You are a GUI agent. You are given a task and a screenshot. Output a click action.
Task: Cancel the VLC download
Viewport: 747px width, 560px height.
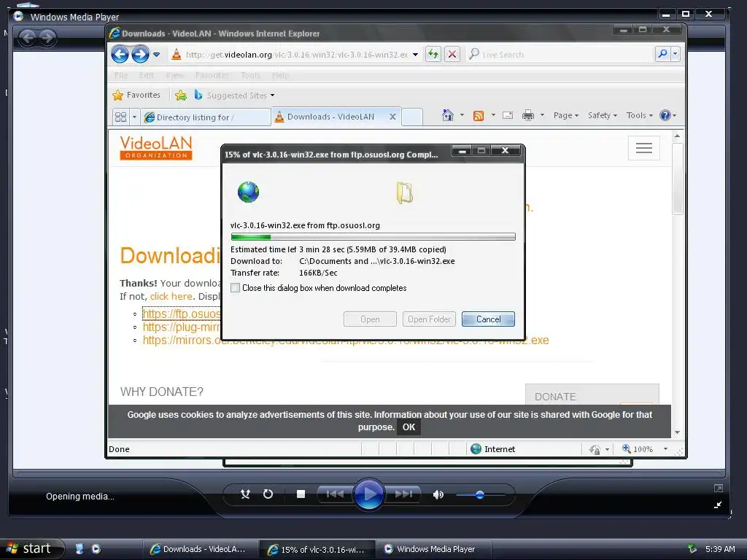488,319
